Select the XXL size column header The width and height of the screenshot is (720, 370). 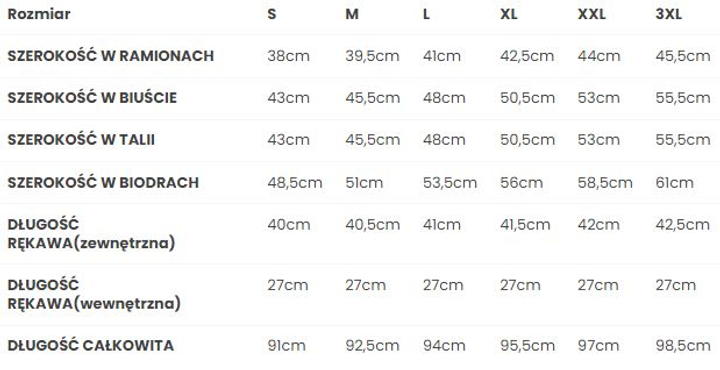pos(591,14)
